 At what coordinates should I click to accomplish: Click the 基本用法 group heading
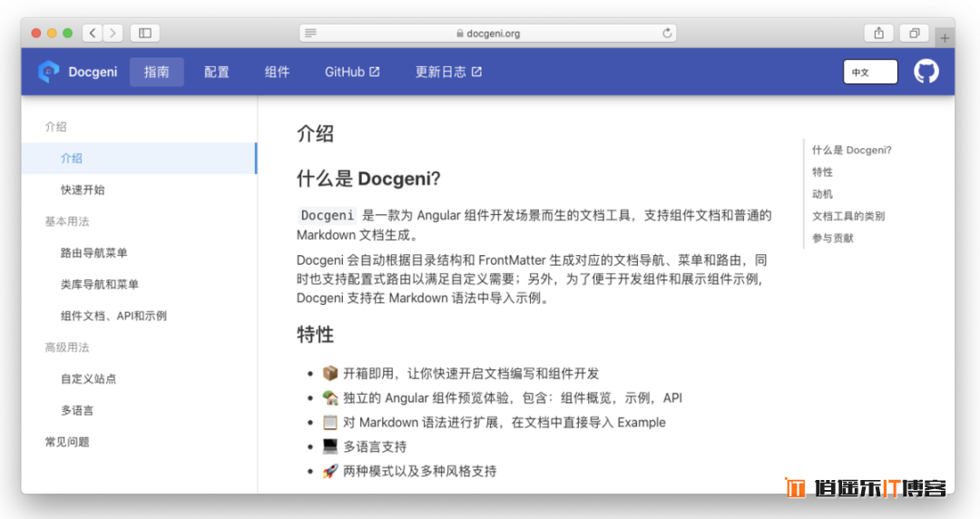click(67, 221)
